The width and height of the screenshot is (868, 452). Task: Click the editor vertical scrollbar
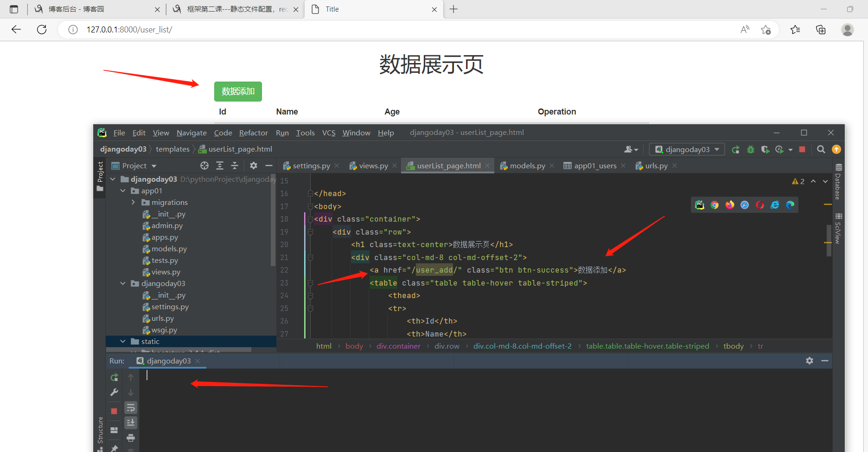click(828, 240)
